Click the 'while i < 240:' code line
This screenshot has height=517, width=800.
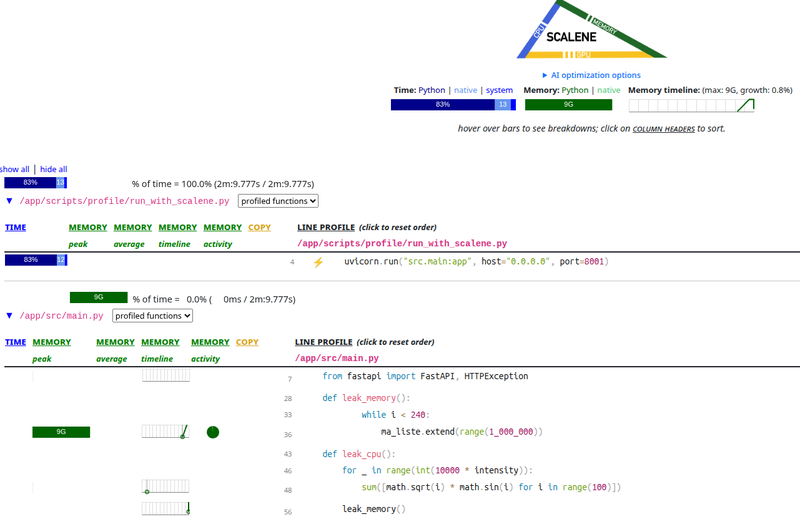(395, 415)
